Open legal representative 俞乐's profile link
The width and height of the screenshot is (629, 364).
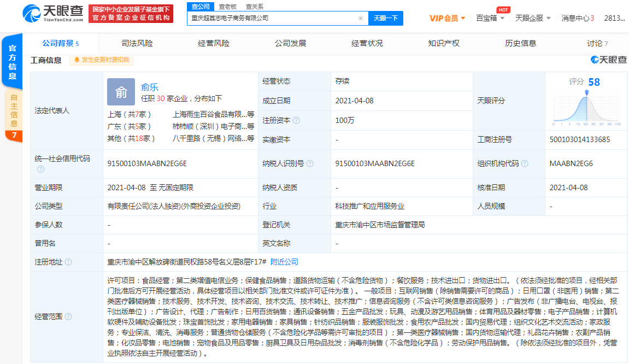[149, 86]
